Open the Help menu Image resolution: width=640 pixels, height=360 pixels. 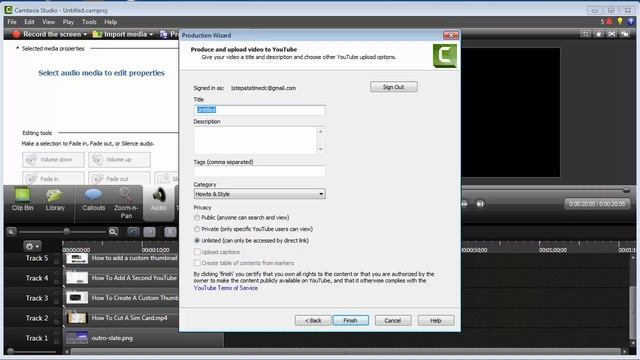tap(110, 22)
